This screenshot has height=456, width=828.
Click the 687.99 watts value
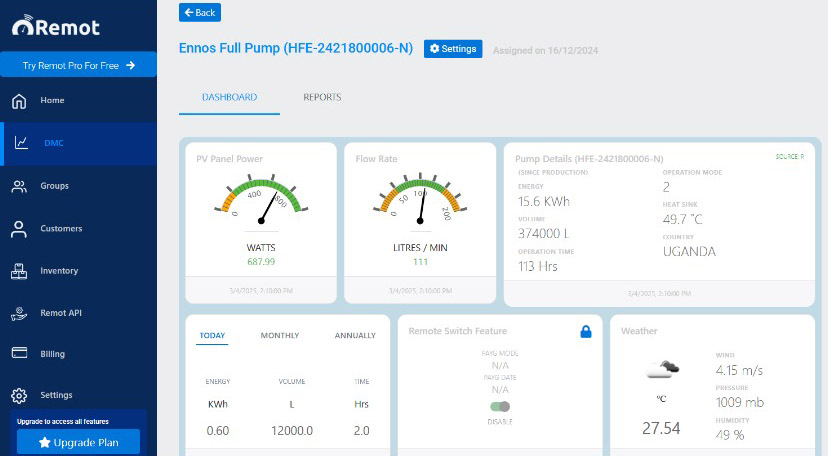[261, 262]
